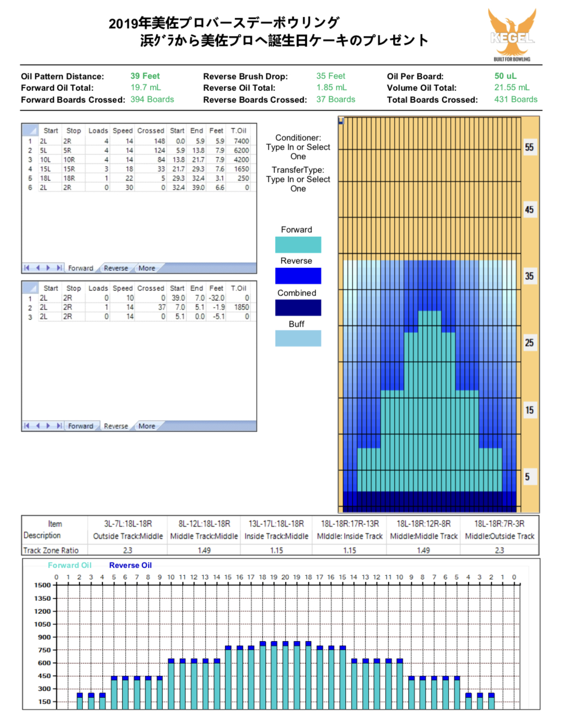Select row 3 header in upper table
The image size is (565, 728).
[x=30, y=159]
